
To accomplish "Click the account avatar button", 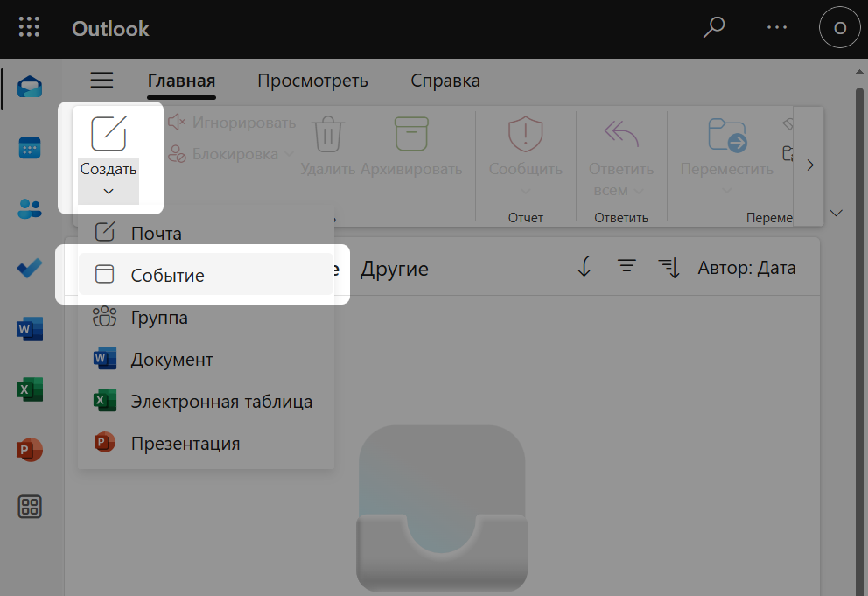I will [839, 28].
